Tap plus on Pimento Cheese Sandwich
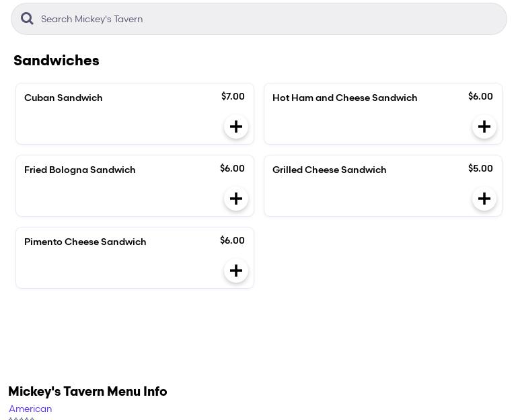The height and width of the screenshot is (420, 518). [x=236, y=271]
